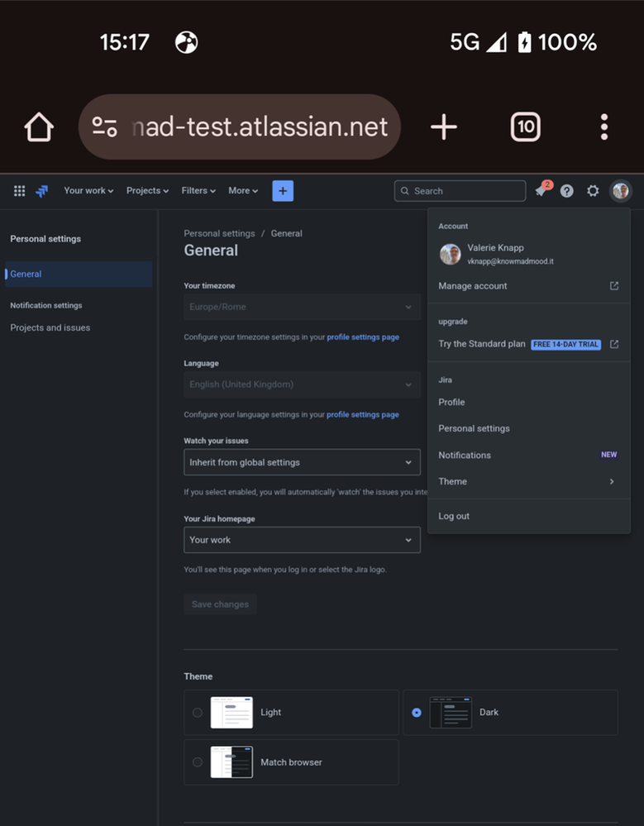Open the Projects menu

coord(147,190)
